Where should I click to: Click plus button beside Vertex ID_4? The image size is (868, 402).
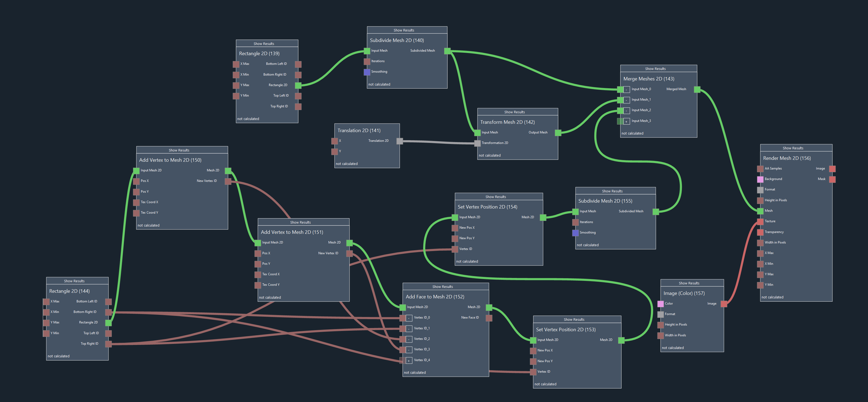(409, 361)
